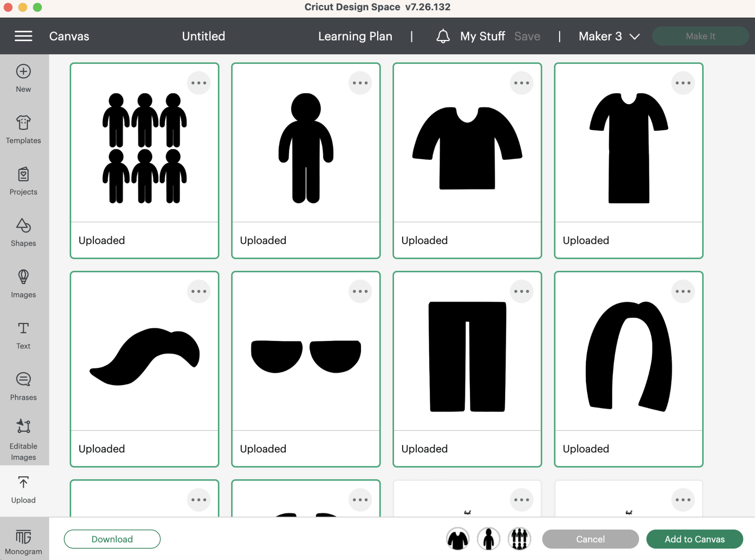Select the single person preview icon
The height and width of the screenshot is (560, 755).
tap(488, 539)
